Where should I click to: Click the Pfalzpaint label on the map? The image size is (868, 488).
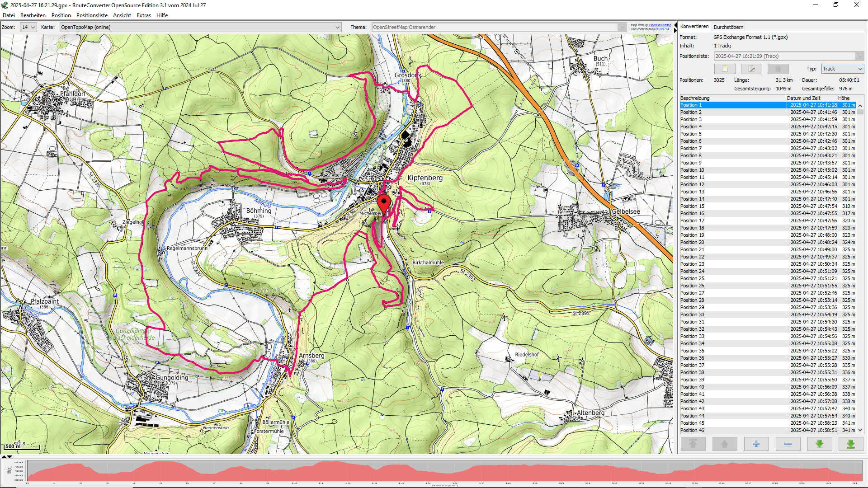[x=45, y=301]
